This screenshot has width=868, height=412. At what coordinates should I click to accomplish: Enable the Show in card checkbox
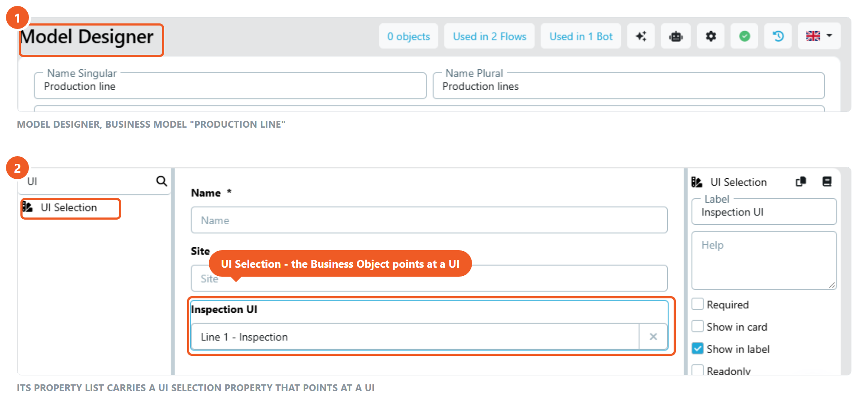[697, 326]
